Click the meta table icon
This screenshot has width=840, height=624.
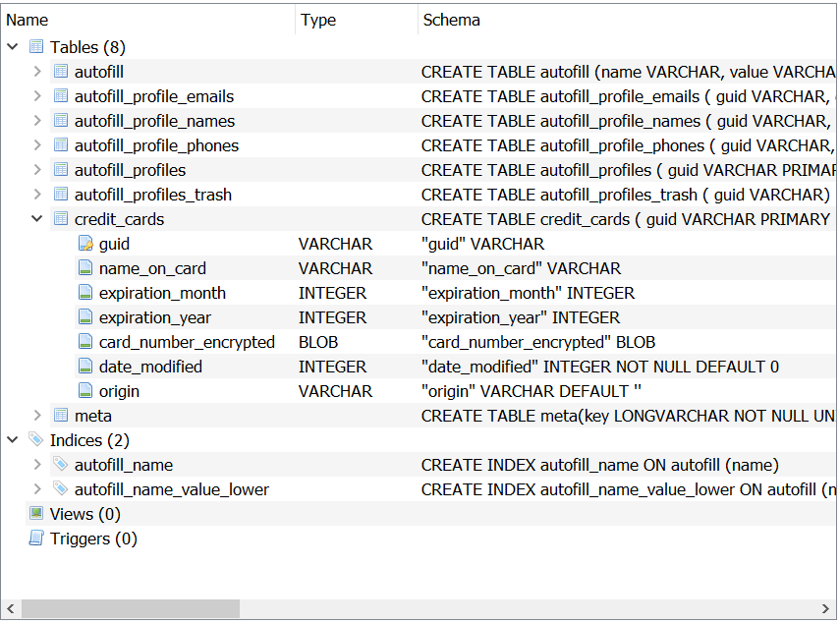61,416
